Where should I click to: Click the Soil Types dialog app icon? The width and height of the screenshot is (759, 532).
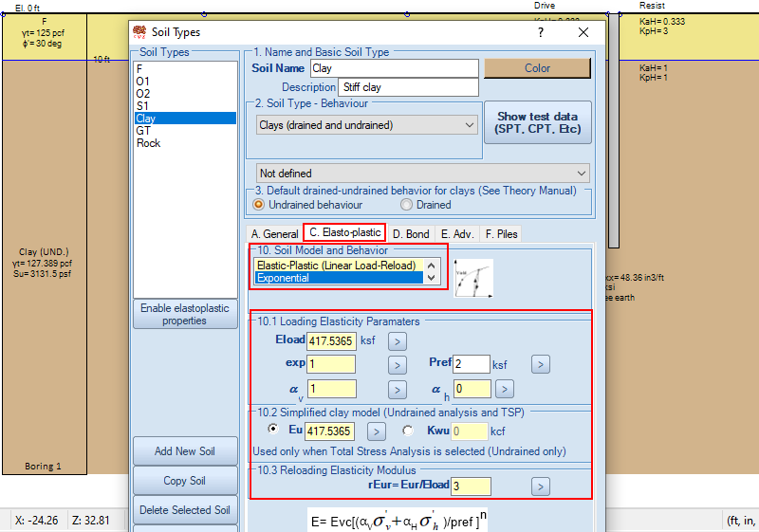click(139, 32)
